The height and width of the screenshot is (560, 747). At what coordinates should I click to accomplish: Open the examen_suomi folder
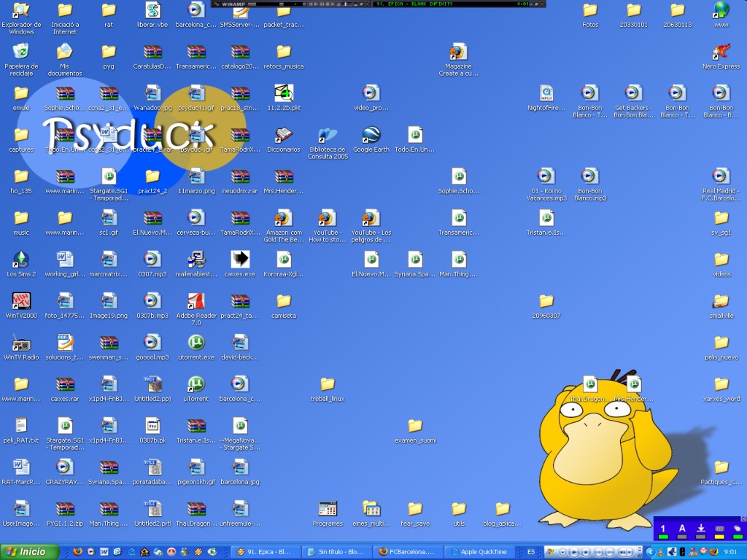(x=415, y=430)
